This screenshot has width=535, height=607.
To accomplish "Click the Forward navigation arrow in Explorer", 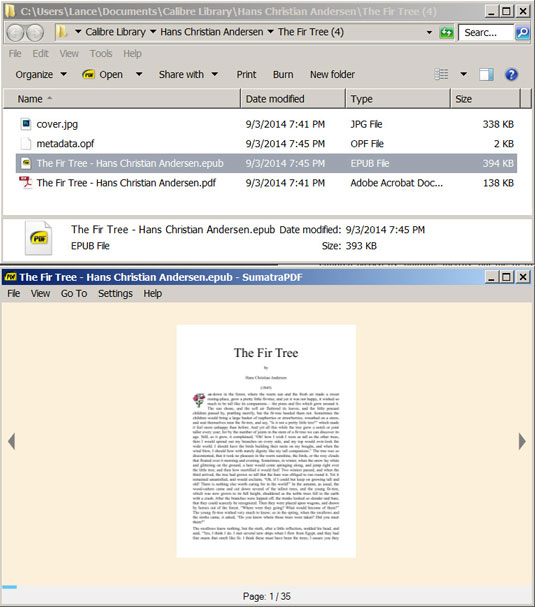I will tap(35, 33).
